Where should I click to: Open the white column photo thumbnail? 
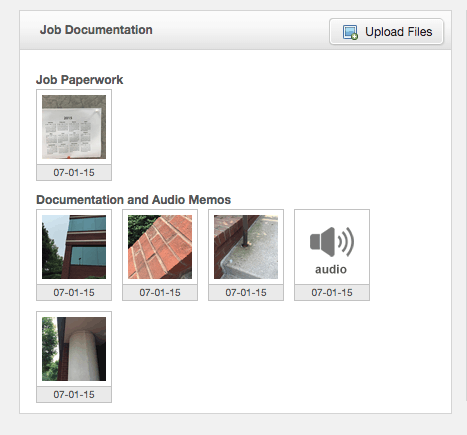pyautogui.click(x=74, y=349)
